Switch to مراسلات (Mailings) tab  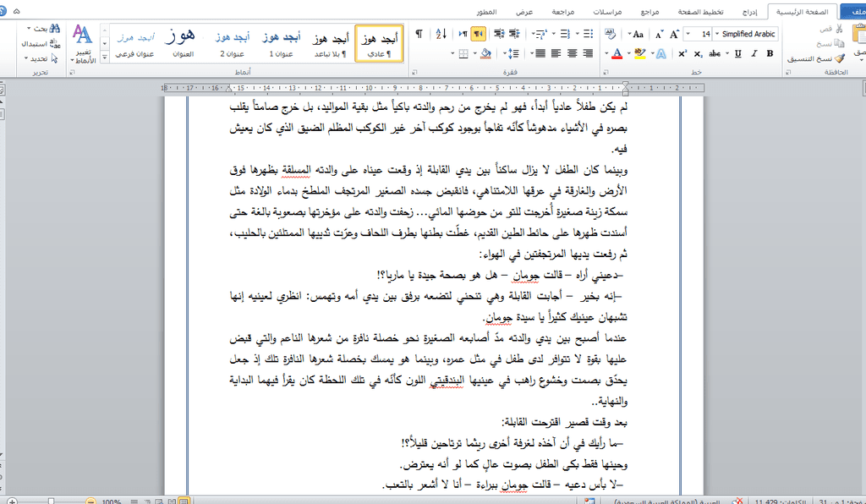(x=607, y=12)
